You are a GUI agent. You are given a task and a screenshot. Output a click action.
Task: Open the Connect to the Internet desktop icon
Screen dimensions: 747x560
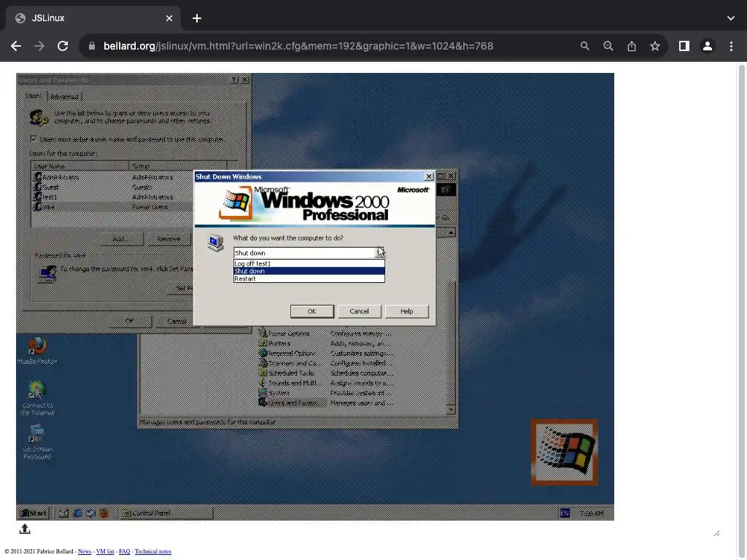point(37,399)
